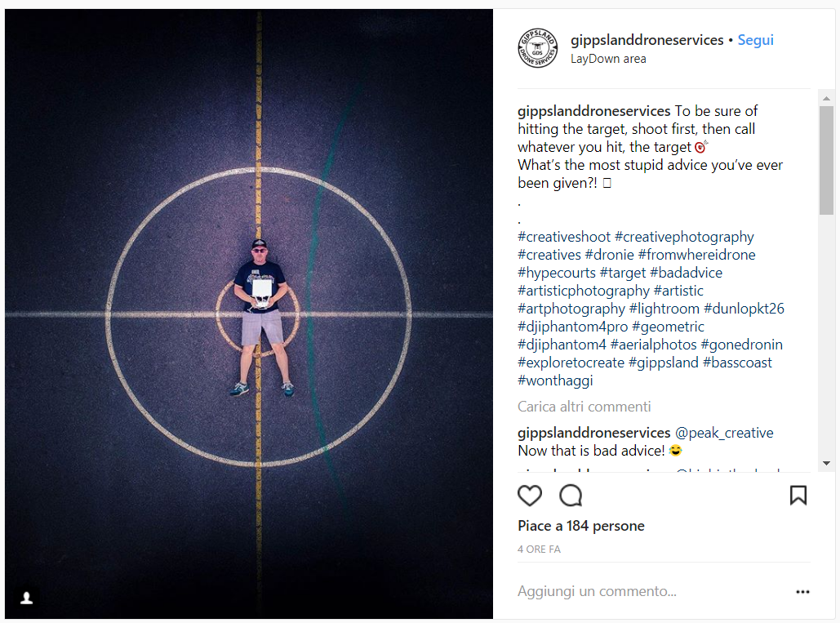Open the comment bubble icon

pyautogui.click(x=571, y=496)
